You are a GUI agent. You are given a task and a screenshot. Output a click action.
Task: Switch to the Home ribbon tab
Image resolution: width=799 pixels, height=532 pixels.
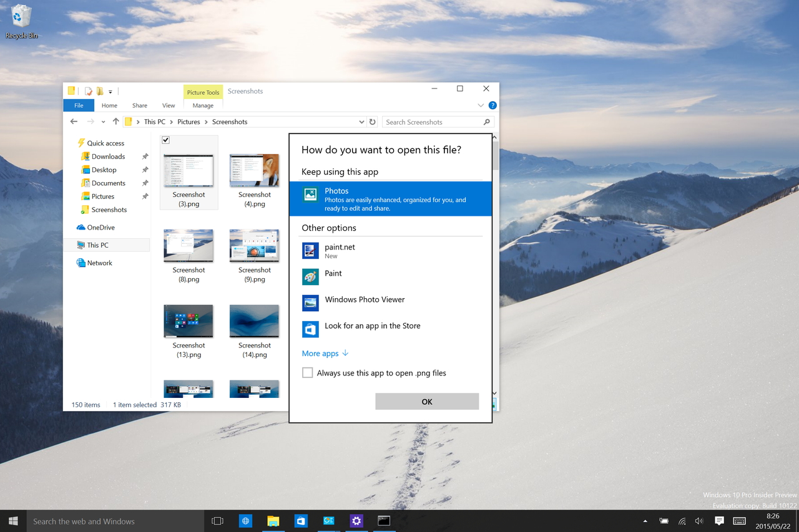coord(109,105)
